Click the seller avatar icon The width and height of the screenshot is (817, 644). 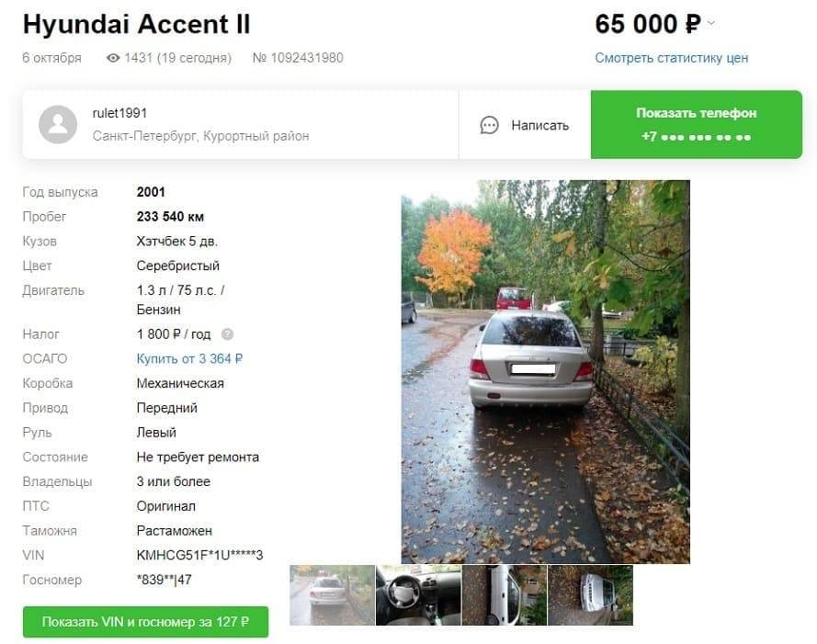(58, 125)
